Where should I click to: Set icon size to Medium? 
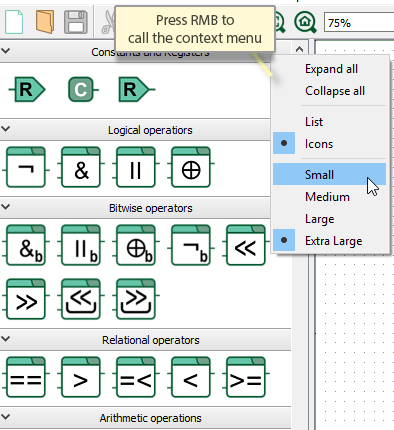[329, 197]
